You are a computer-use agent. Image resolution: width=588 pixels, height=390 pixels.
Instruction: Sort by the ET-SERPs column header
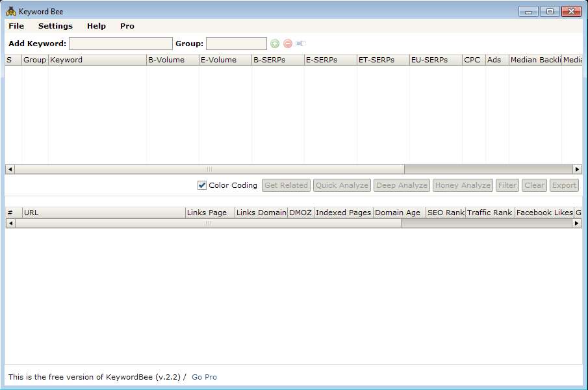click(383, 60)
